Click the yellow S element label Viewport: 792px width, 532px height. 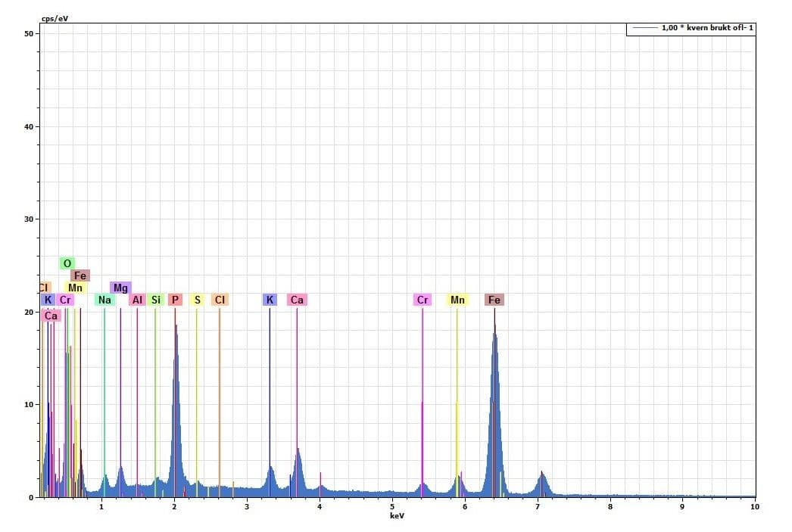(x=197, y=300)
